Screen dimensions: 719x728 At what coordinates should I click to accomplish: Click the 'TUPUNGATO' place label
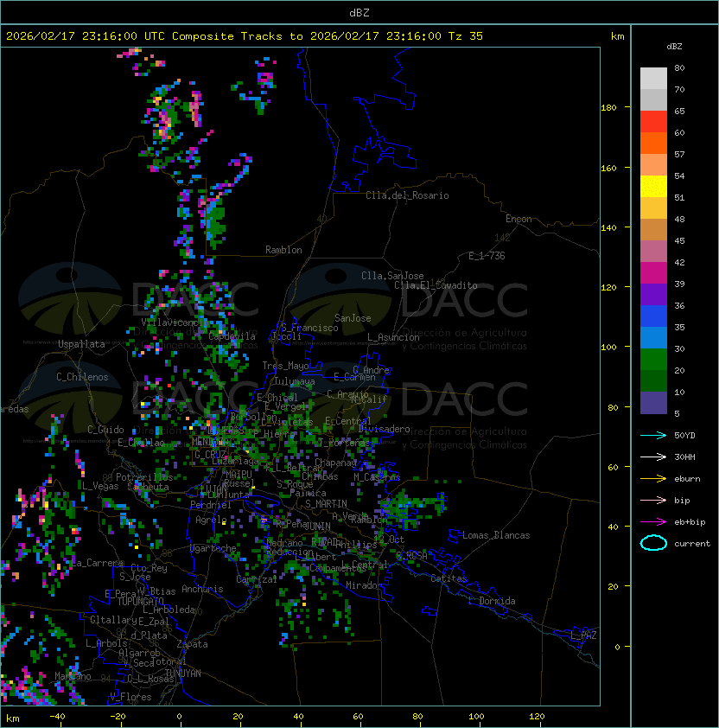tap(140, 601)
